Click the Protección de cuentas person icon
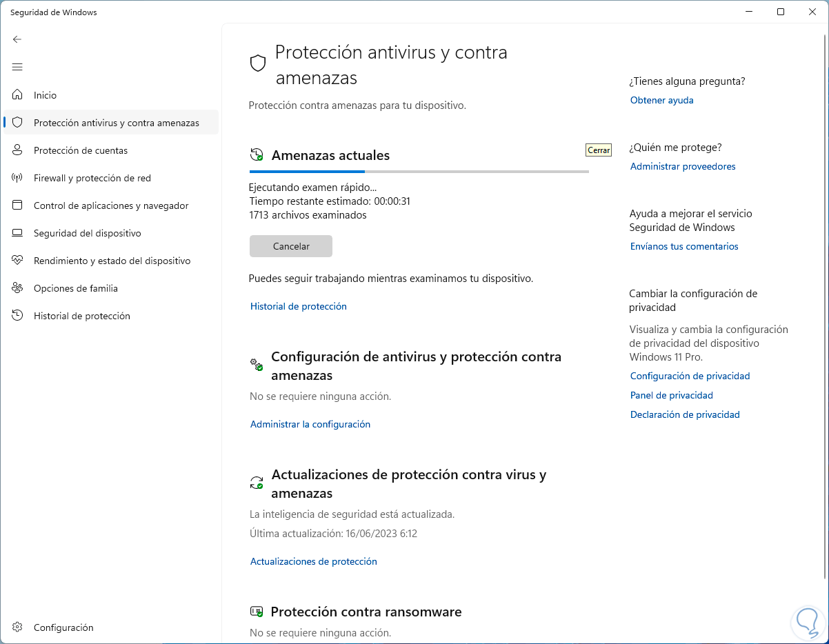Image resolution: width=829 pixels, height=644 pixels. 18,150
